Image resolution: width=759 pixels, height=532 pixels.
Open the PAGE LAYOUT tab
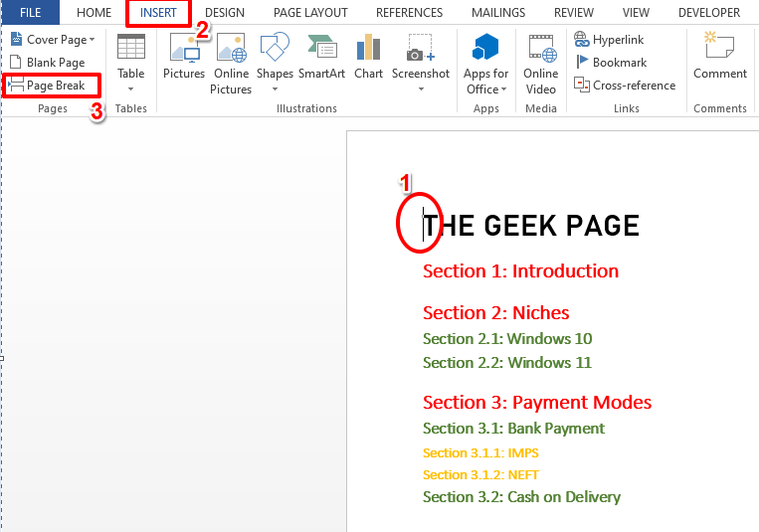pos(310,13)
